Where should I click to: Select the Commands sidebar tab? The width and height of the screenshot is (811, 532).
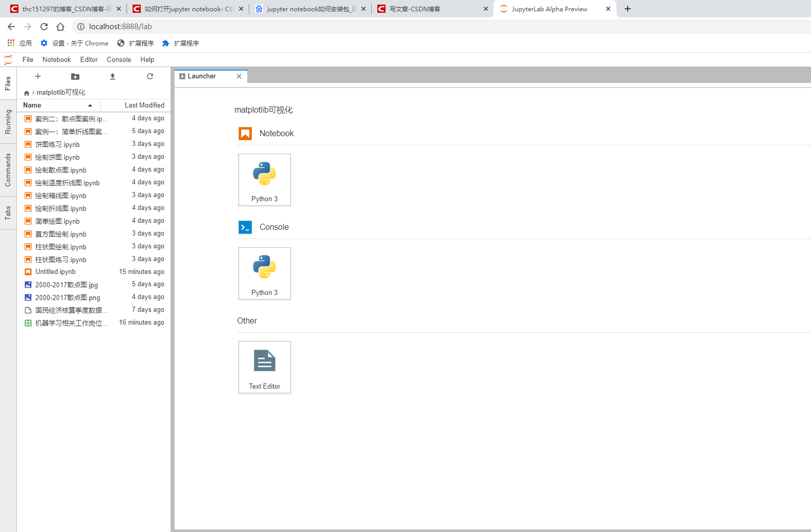pyautogui.click(x=8, y=170)
